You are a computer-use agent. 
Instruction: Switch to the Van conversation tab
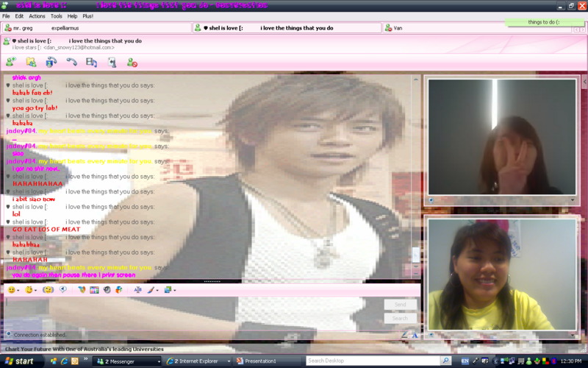pyautogui.click(x=398, y=28)
